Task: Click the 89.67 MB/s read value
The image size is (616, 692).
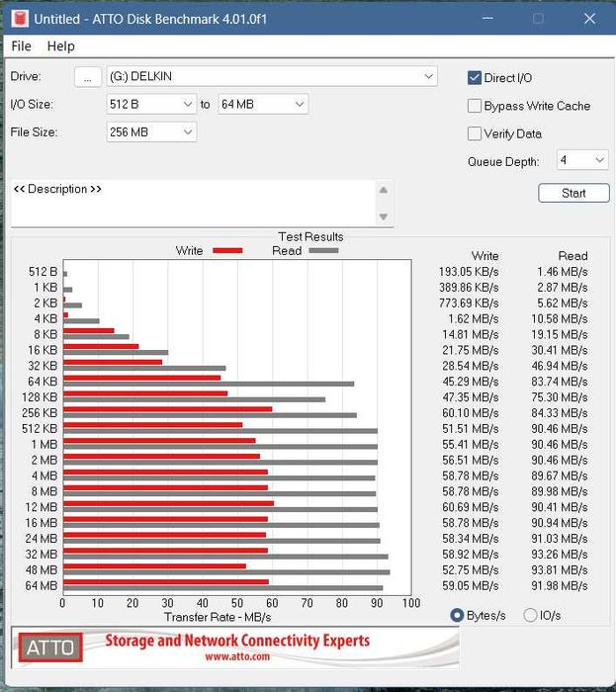Action: pyautogui.click(x=559, y=476)
